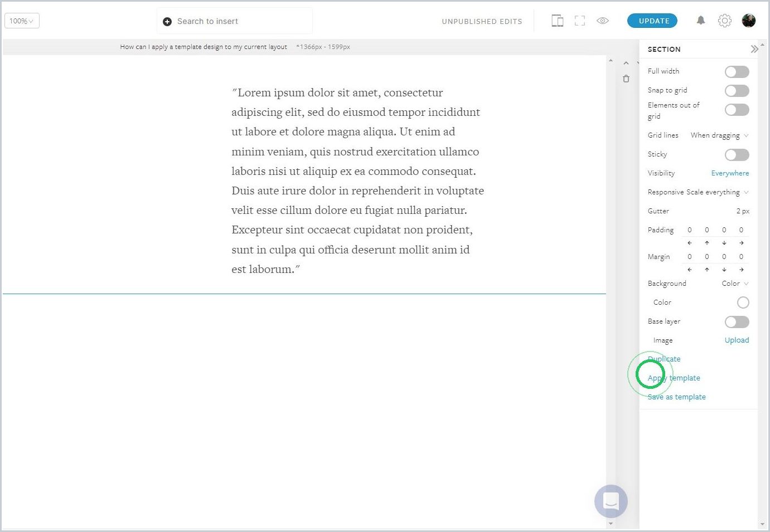Move the section up with the caret
Screen dimensions: 770x532
click(626, 63)
